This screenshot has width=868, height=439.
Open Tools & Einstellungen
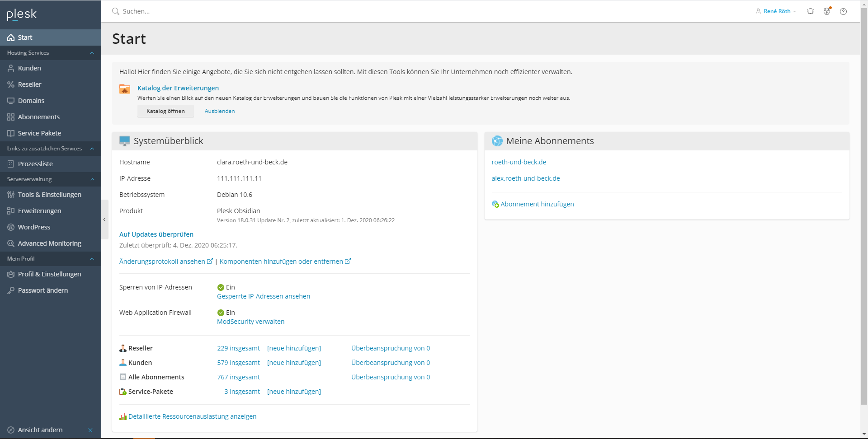click(49, 194)
